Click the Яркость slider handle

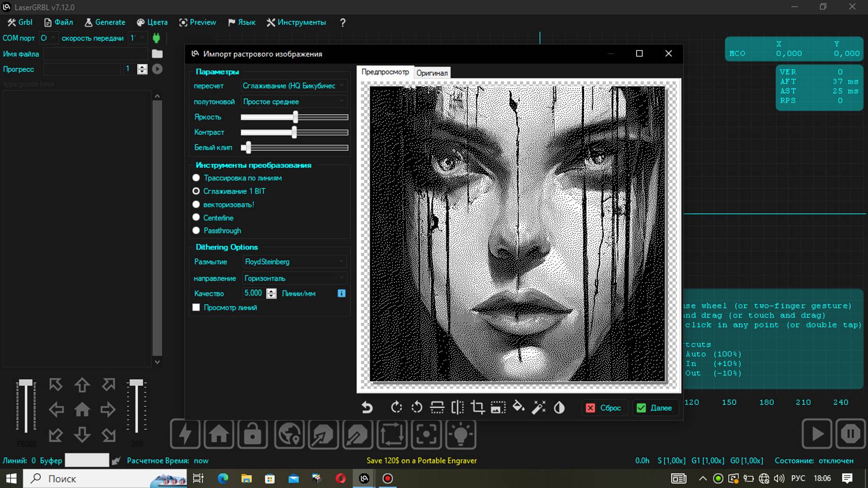click(295, 117)
